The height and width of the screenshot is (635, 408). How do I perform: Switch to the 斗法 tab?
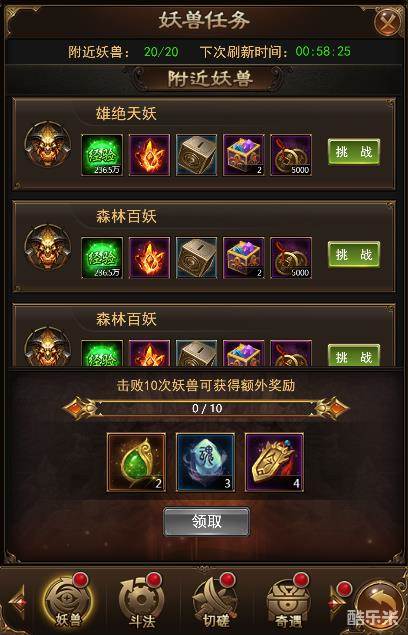click(141, 601)
